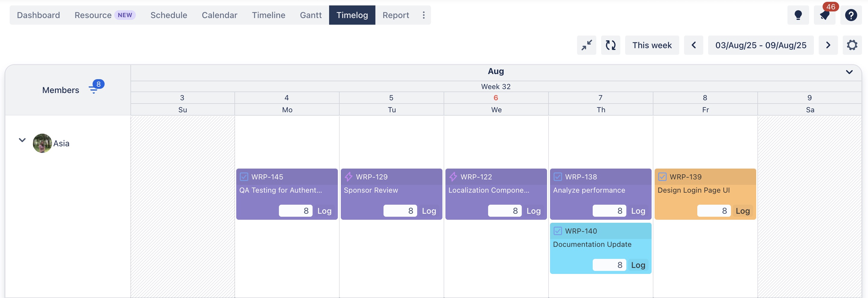
Task: Click the checkbox icon on WRP-140
Action: pos(558,231)
